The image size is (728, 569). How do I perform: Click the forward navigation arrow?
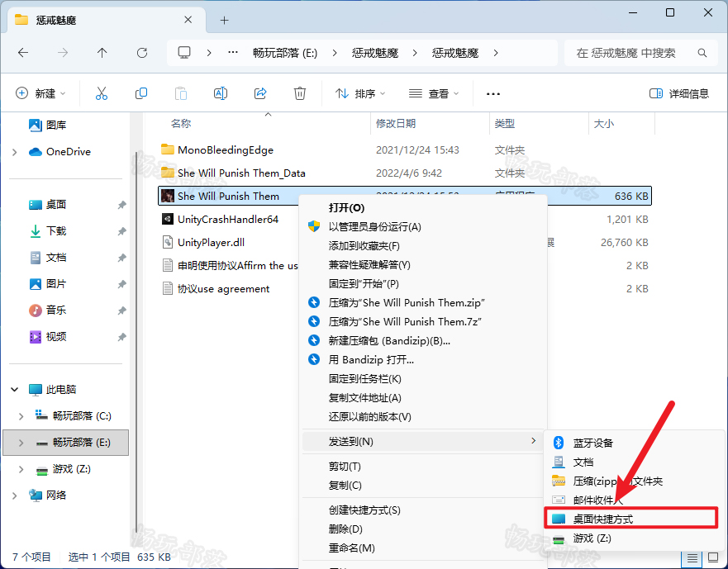click(x=62, y=53)
